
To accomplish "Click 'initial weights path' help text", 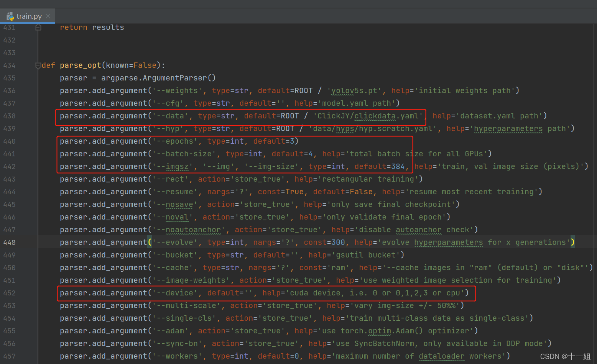I will click(x=465, y=91).
